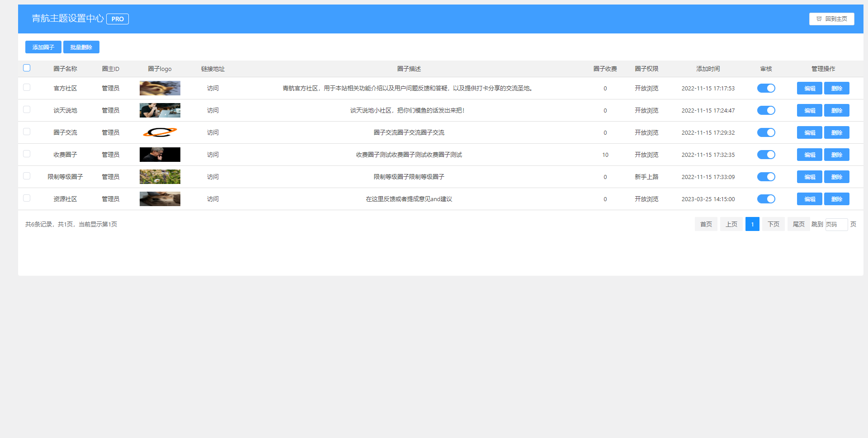Image resolution: width=868 pixels, height=438 pixels.
Task: Open the 访问 link for 谈天说地
Action: pyautogui.click(x=212, y=110)
